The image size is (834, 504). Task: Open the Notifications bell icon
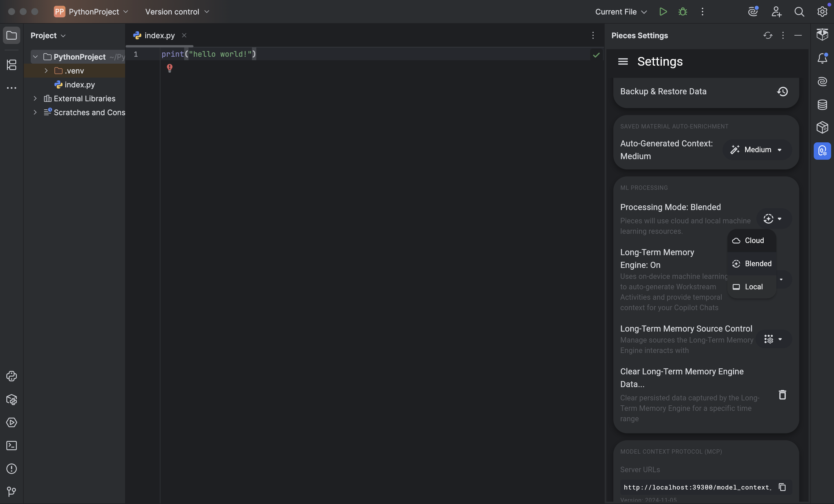point(822,58)
